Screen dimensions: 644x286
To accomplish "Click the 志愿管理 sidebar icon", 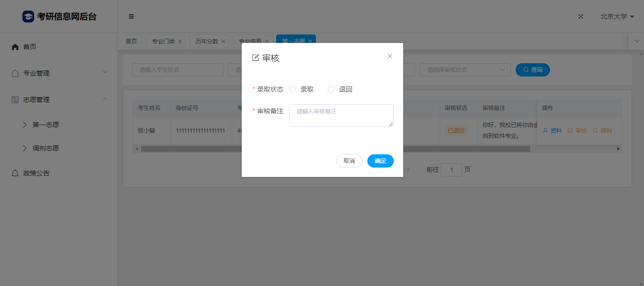I will pos(15,100).
